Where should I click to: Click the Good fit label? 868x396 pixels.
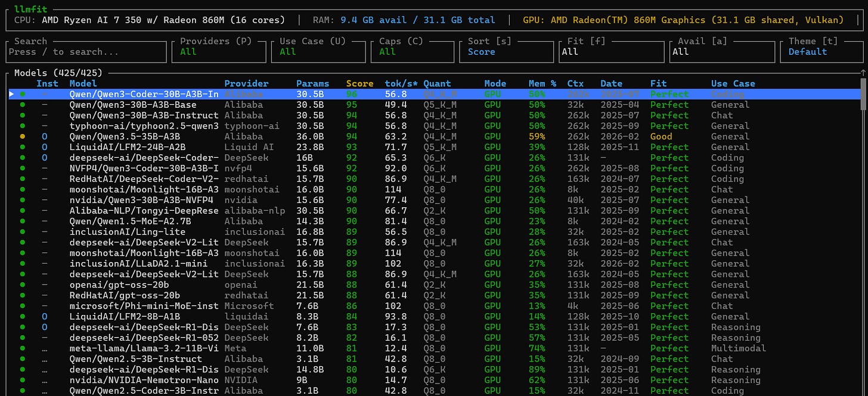661,136
